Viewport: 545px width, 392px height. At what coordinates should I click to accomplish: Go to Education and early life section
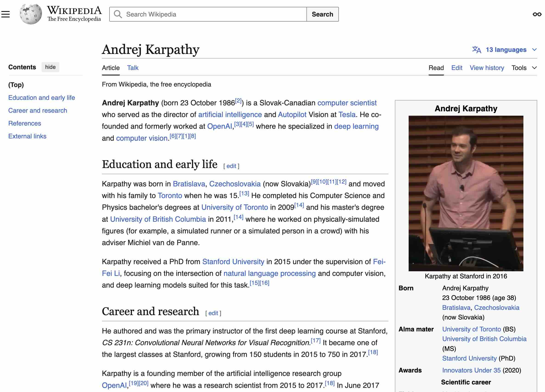[42, 98]
